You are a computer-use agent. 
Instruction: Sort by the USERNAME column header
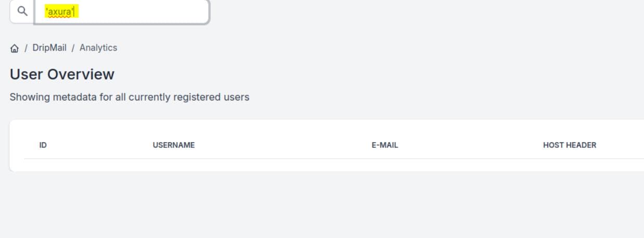tap(174, 145)
